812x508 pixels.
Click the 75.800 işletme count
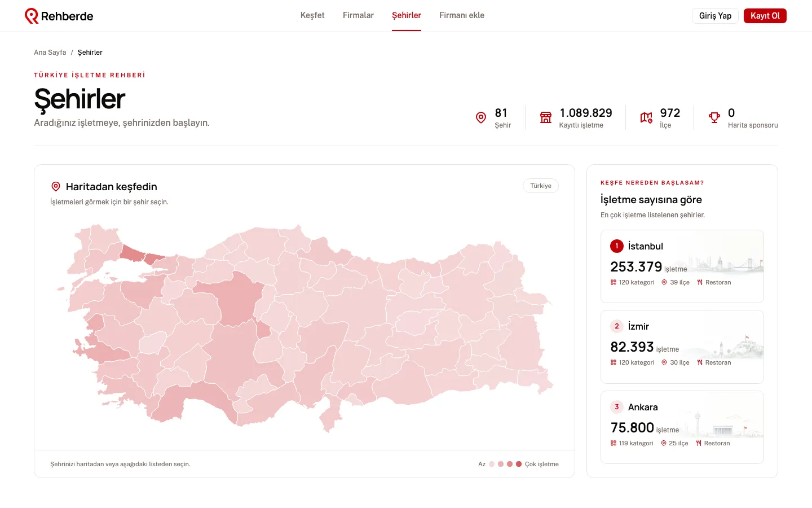(x=645, y=427)
